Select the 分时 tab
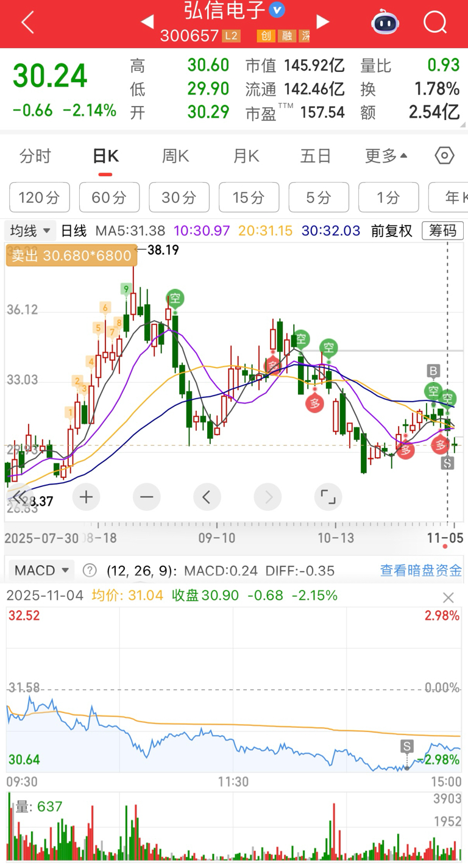The image size is (468, 868). tap(35, 156)
